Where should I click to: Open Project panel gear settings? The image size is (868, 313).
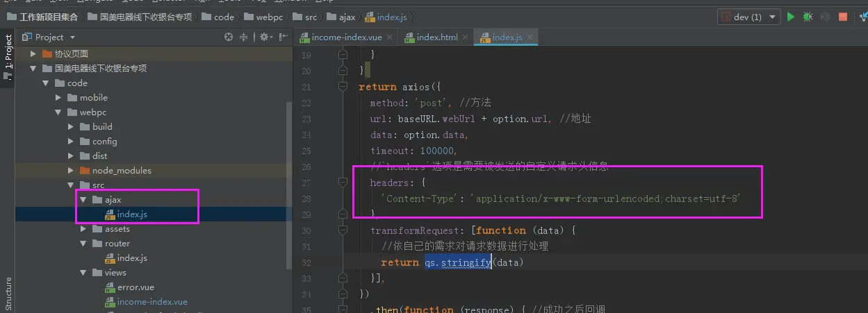point(265,37)
